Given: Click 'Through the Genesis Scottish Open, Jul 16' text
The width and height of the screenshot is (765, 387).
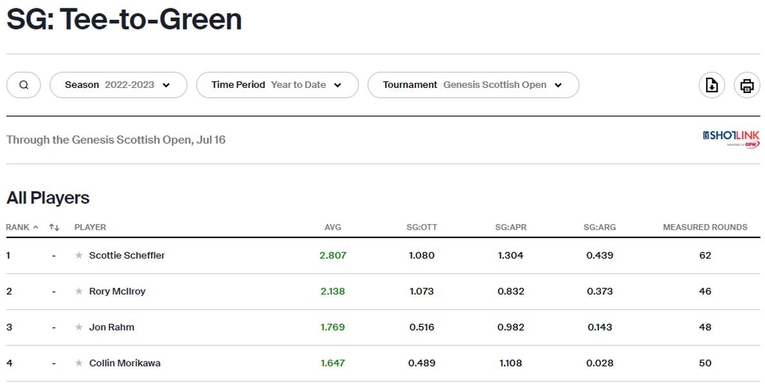Looking at the screenshot, I should click(x=116, y=140).
